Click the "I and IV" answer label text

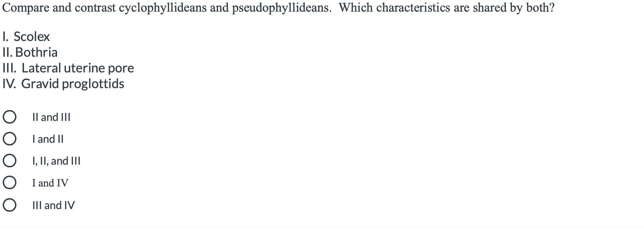[50, 183]
